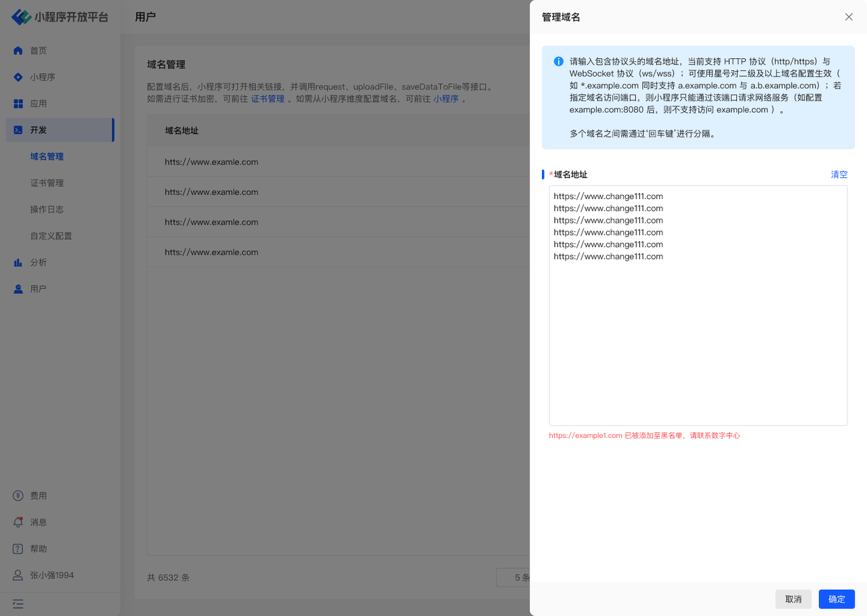Screen dimensions: 867x616
Task: Open 张小强1994 user account menu
Action: pos(51,575)
